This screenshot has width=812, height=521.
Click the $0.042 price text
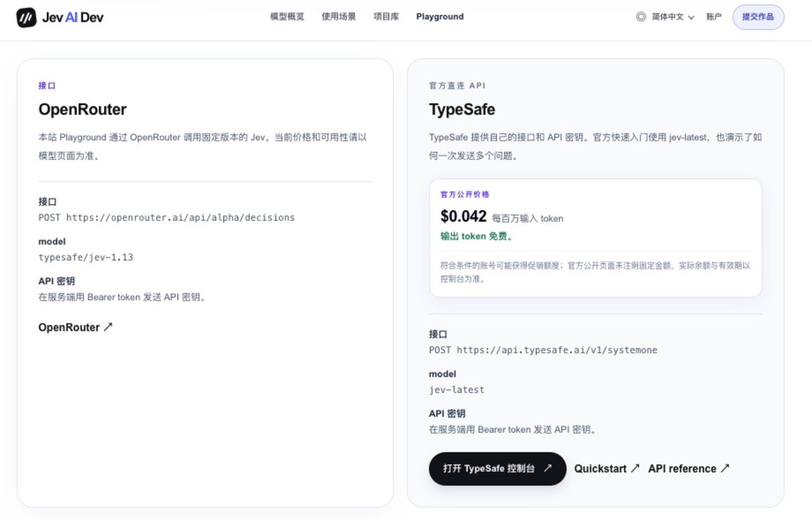463,216
